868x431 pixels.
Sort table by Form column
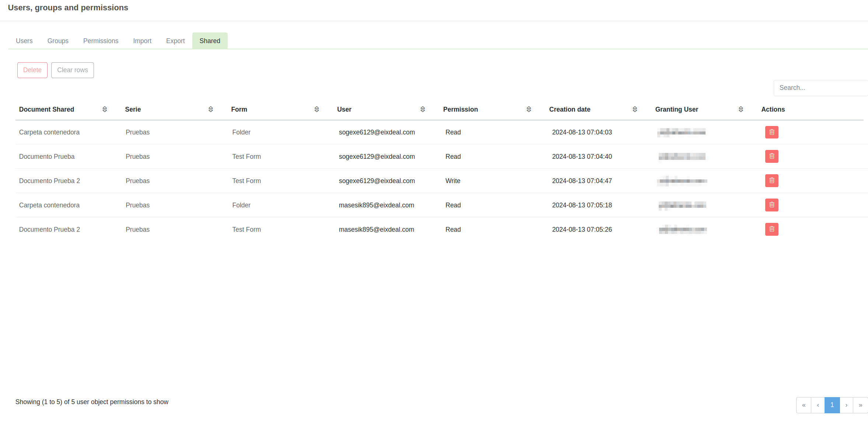tap(316, 109)
